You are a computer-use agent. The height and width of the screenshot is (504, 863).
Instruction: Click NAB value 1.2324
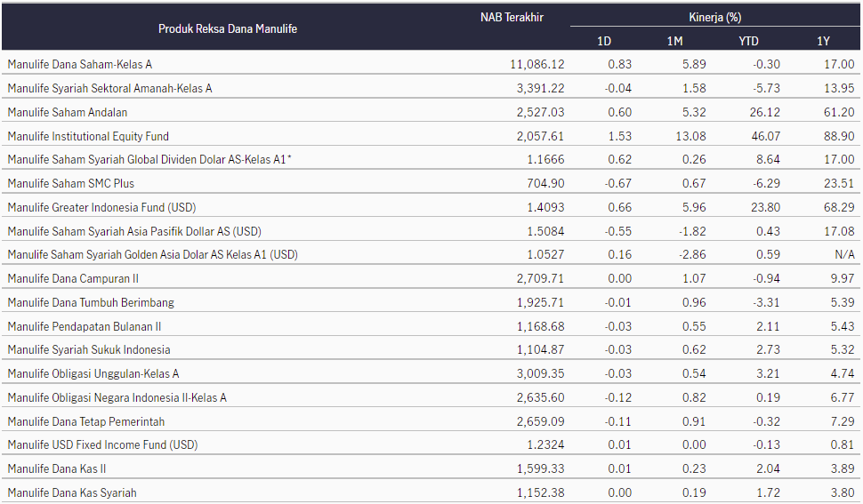click(x=545, y=445)
